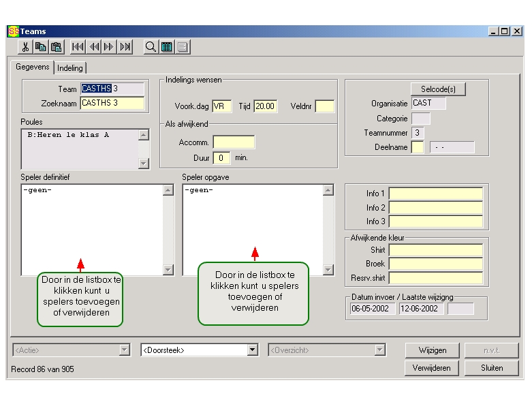532x415 pixels.
Task: Click the Paste clipboard icon
Action: (56, 47)
